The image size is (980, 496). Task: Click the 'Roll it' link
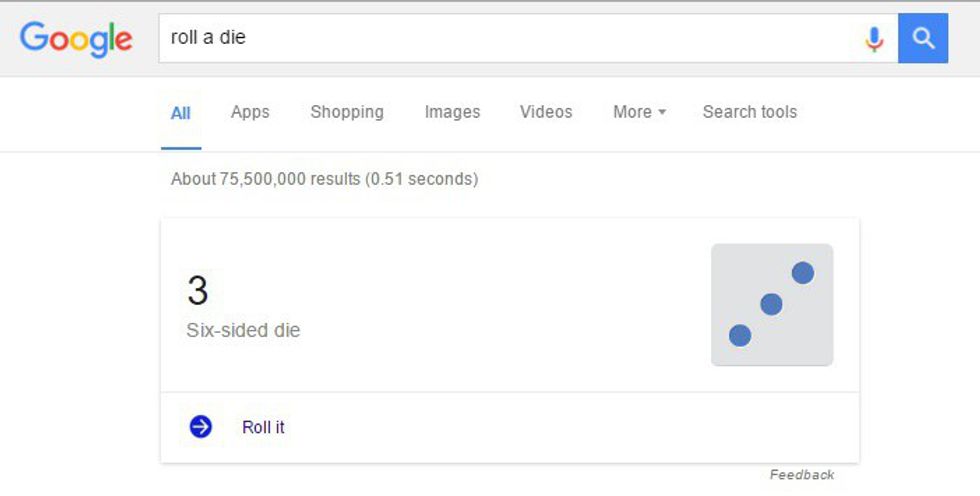coord(263,427)
